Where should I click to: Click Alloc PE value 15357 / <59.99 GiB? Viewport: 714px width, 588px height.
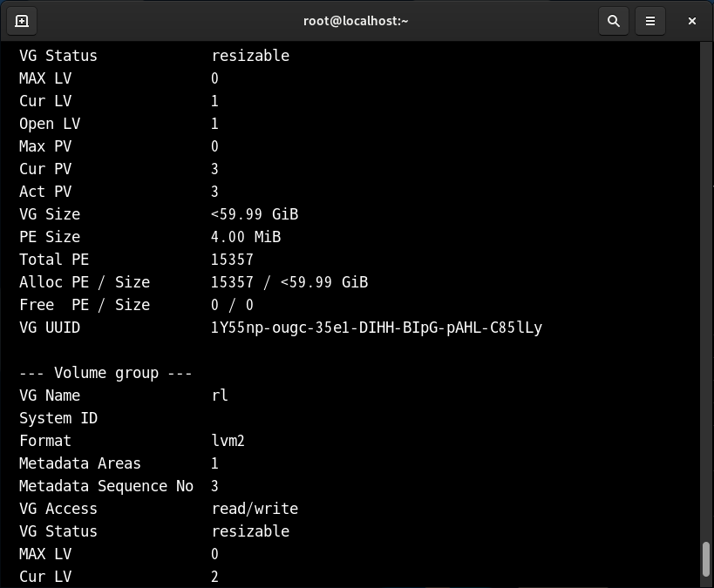289,282
